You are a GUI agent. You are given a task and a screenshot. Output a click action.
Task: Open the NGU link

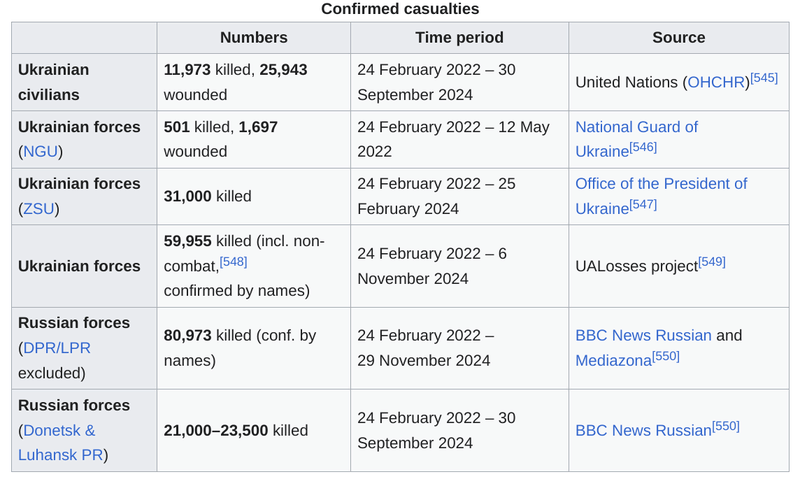(x=40, y=152)
